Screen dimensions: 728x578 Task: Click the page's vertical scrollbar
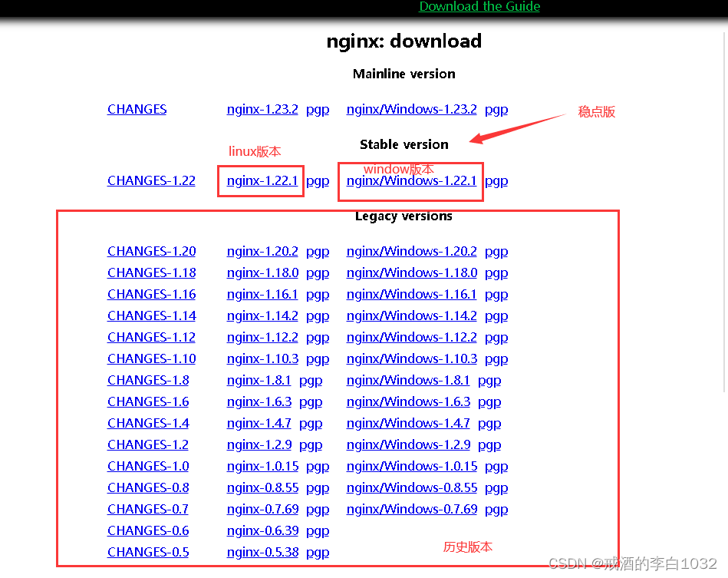(724, 213)
